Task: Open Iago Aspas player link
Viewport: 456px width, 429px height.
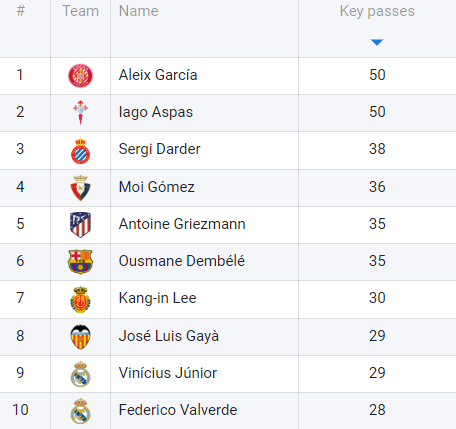Action: [x=156, y=112]
